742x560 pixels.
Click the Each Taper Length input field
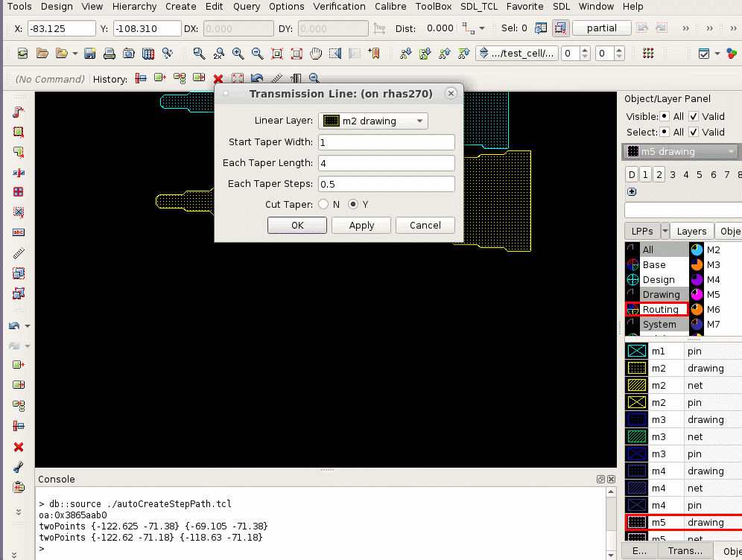click(387, 163)
